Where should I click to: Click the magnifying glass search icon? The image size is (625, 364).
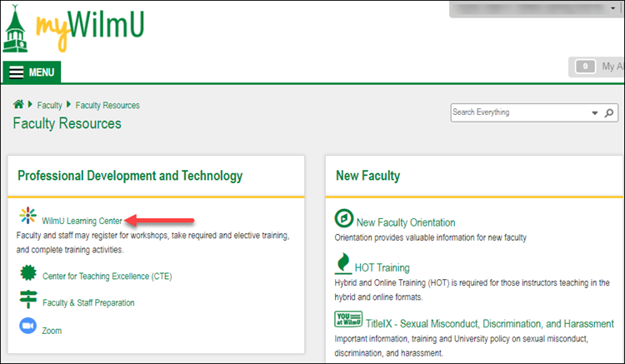[x=608, y=113]
